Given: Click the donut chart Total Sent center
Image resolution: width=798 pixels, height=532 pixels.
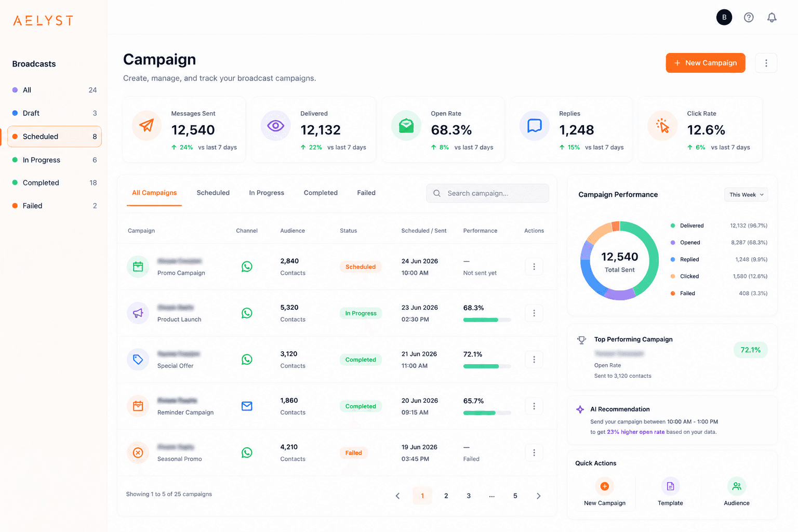Looking at the screenshot, I should (619, 261).
